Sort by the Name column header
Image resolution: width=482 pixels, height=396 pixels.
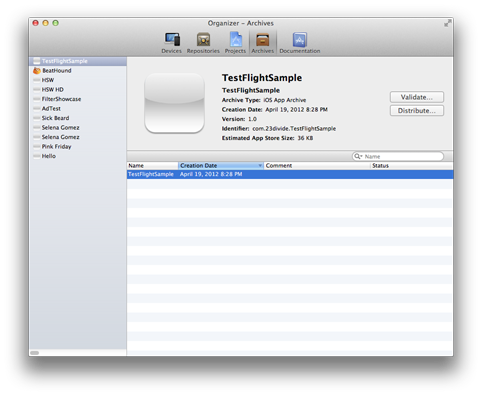(x=152, y=166)
